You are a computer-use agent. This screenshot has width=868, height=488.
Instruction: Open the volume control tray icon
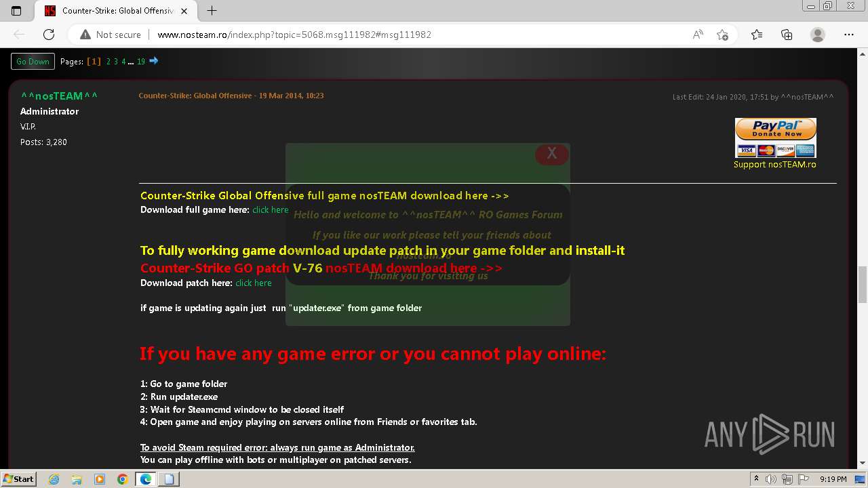(x=770, y=479)
